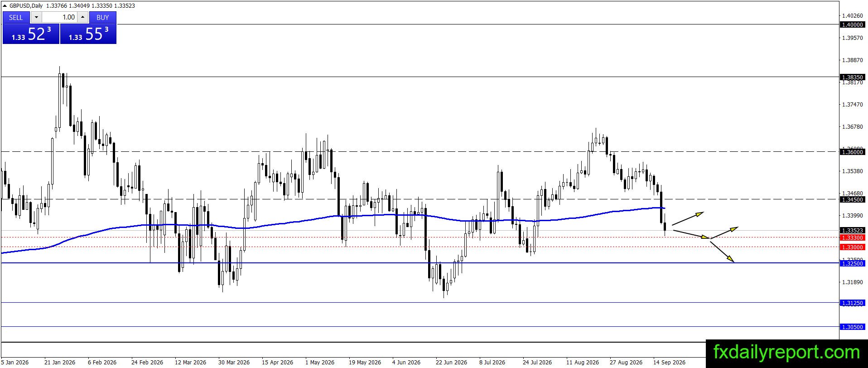
Task: Click the red 1.33300 level label
Action: pyautogui.click(x=852, y=237)
